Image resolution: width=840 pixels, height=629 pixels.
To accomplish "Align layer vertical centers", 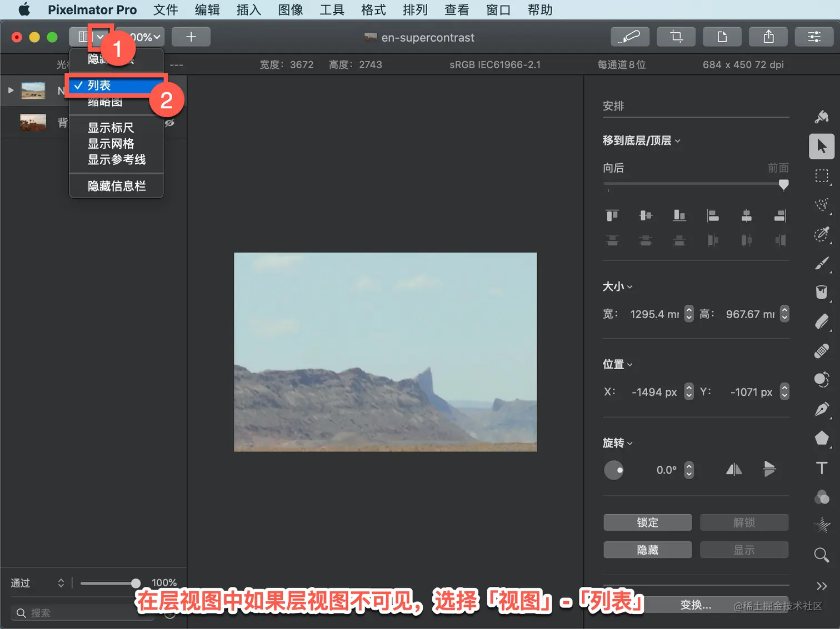I will point(646,215).
